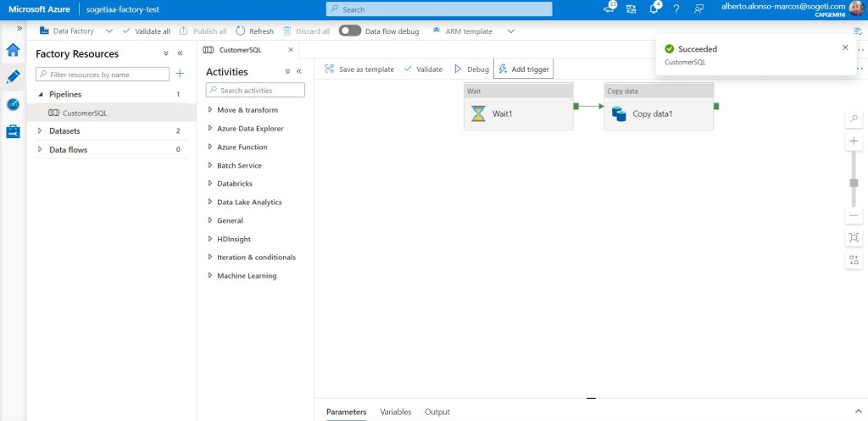Open the Home icon in left sidebar
This screenshot has height=421, width=868.
13,50
